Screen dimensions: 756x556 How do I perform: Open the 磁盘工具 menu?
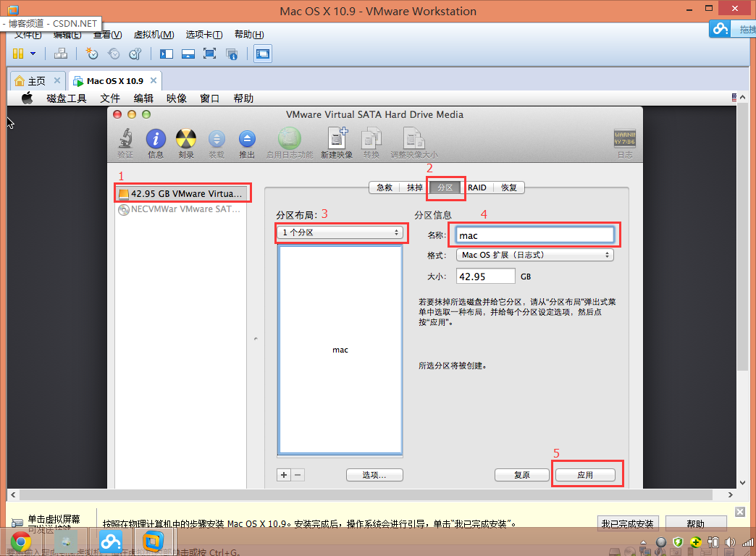point(67,98)
